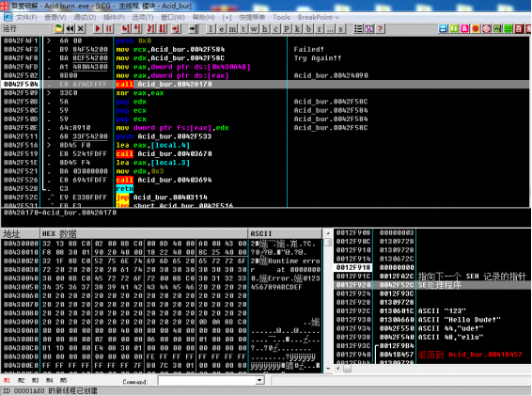
Task: Open the CPU window 'c' button
Action: tap(275, 29)
